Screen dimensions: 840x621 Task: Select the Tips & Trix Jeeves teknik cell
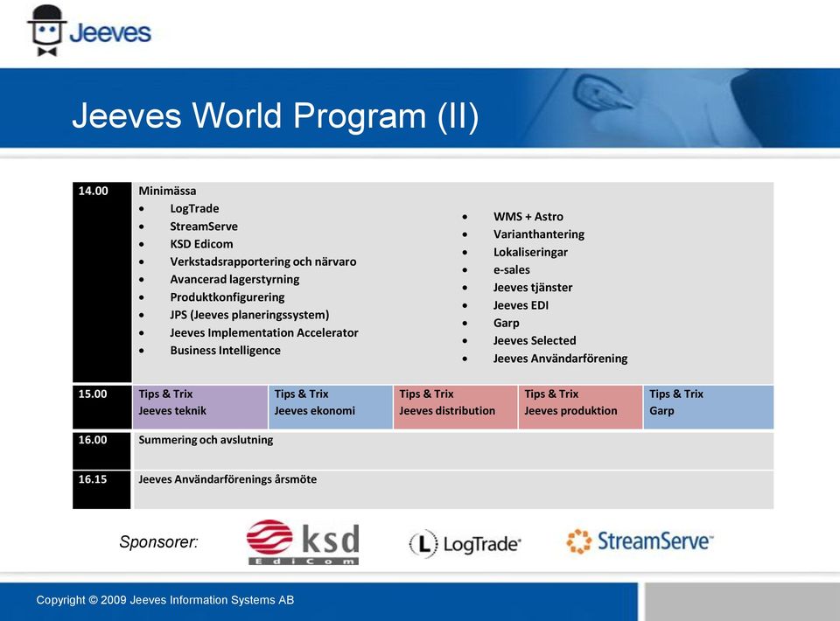point(199,407)
